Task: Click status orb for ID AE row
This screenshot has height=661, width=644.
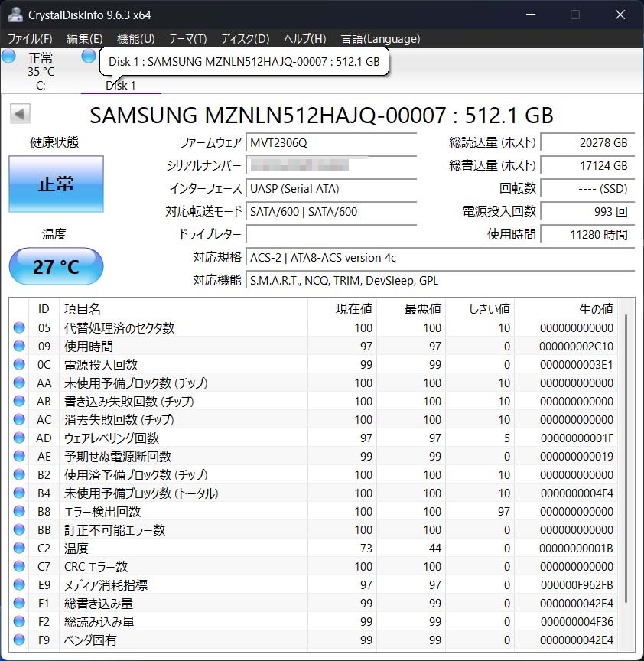Action: (x=19, y=456)
